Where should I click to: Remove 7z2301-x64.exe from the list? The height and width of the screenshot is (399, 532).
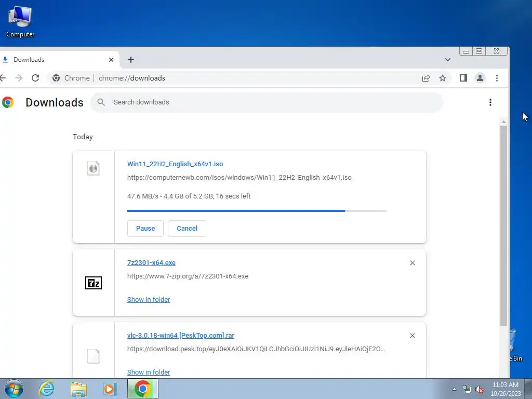pyautogui.click(x=412, y=263)
